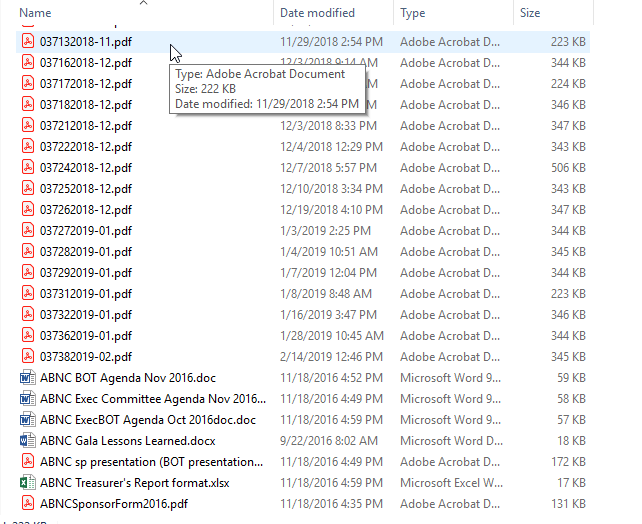Click PDF icon of 037132018-11.pdf
Image resolution: width=642 pixels, height=524 pixels.
click(x=27, y=41)
